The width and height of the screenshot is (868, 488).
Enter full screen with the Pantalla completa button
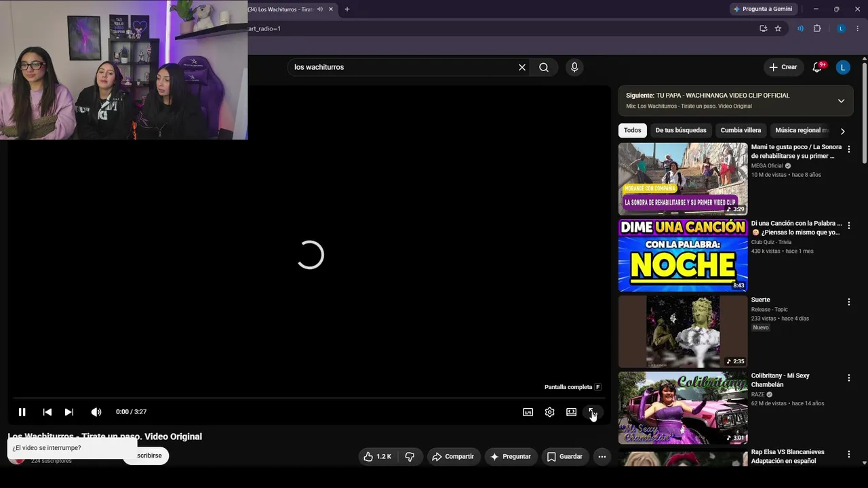click(x=592, y=412)
